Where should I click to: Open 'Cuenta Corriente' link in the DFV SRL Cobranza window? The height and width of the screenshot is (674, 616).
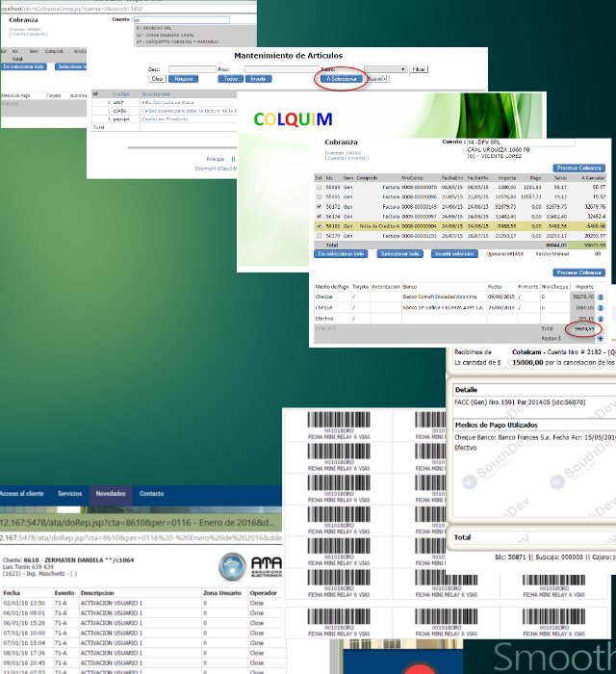click(x=347, y=159)
